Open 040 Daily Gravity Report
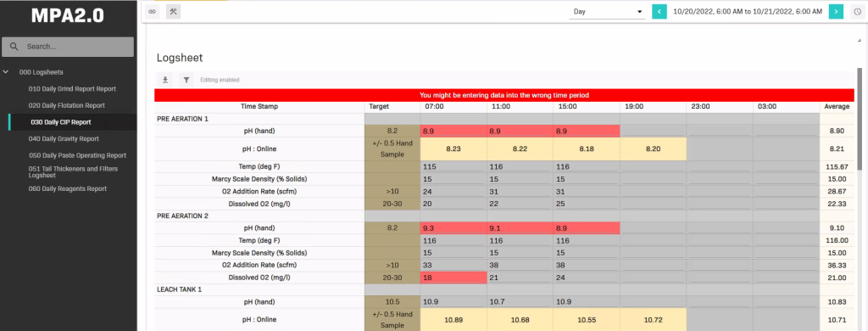868x331 pixels. (64, 138)
